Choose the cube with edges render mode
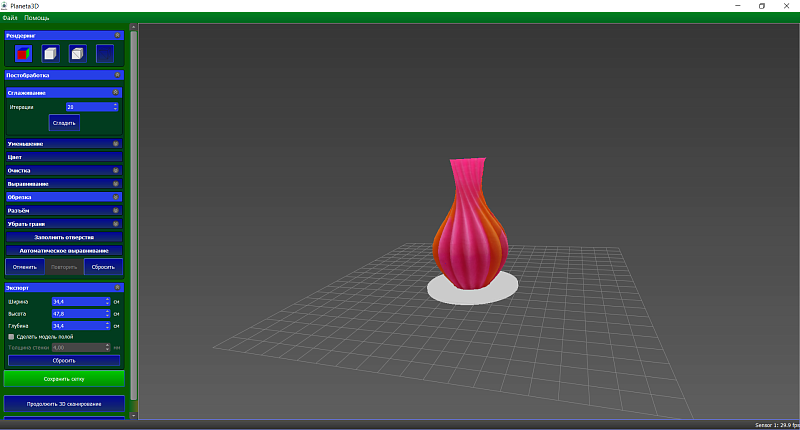 [78, 54]
